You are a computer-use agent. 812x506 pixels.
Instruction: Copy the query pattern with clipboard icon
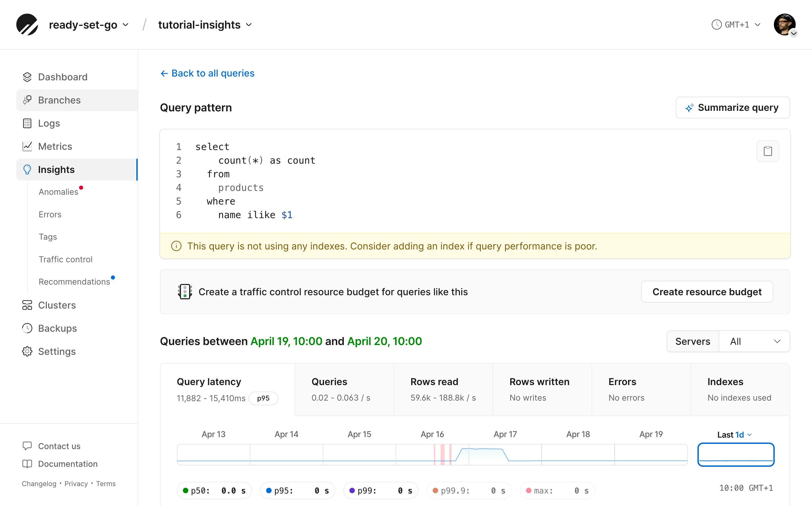point(768,151)
